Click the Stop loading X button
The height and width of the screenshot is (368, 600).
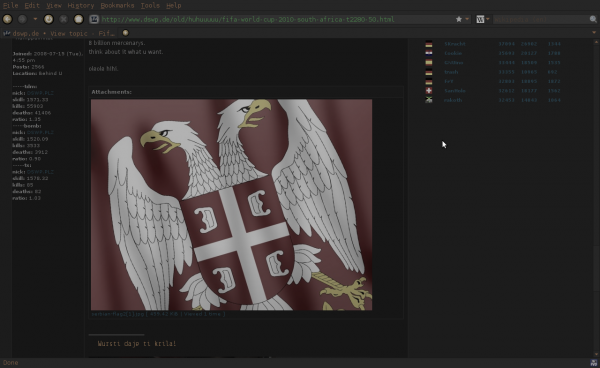point(64,19)
